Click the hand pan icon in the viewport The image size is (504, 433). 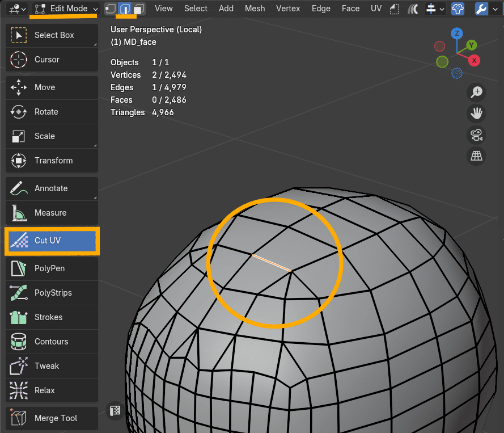point(476,113)
